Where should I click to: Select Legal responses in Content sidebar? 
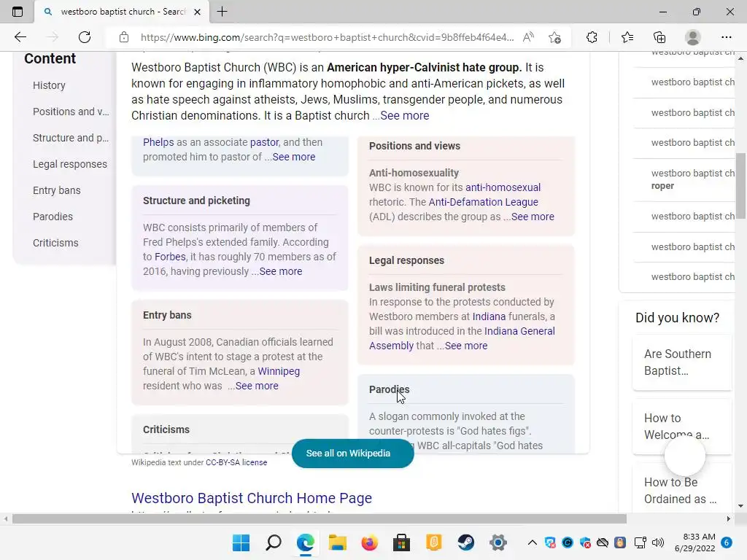pos(70,164)
